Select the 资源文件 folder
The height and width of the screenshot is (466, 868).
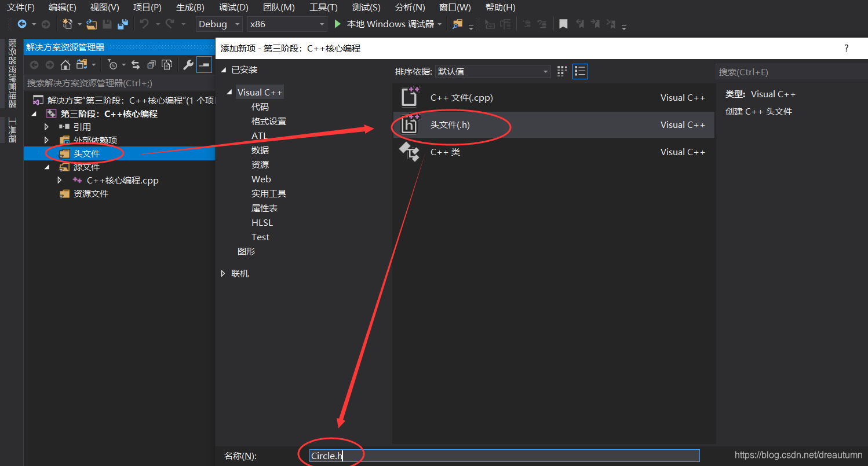(91, 194)
